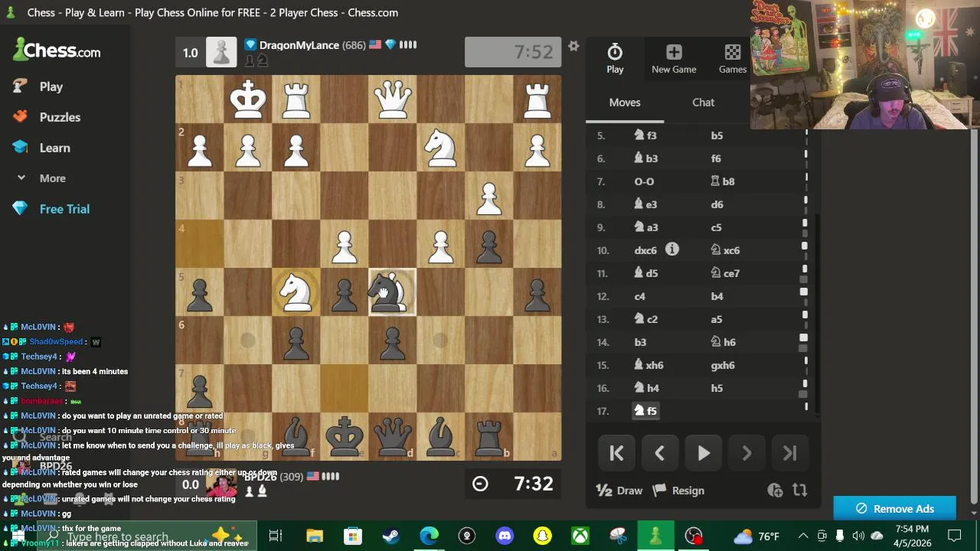Select the white king on the board

(x=248, y=99)
